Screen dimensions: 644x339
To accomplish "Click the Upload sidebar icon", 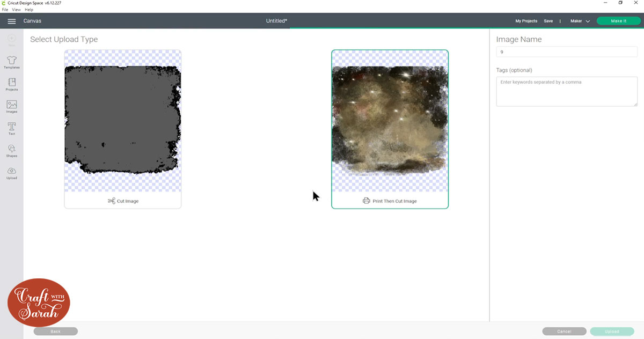I will (12, 173).
